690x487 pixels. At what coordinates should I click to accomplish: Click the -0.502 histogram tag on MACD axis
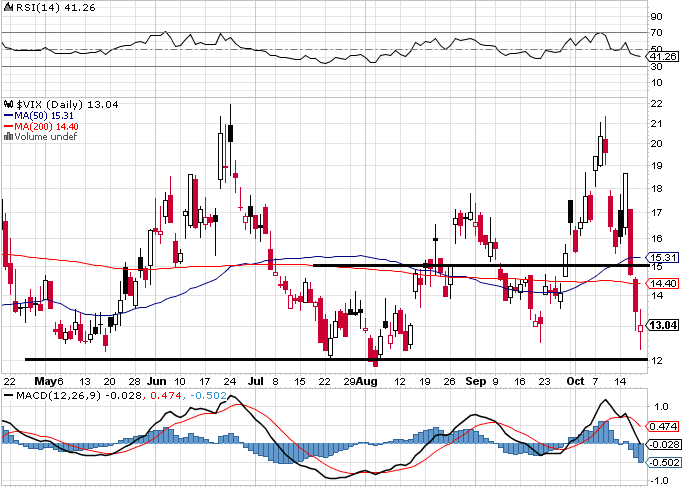point(664,462)
